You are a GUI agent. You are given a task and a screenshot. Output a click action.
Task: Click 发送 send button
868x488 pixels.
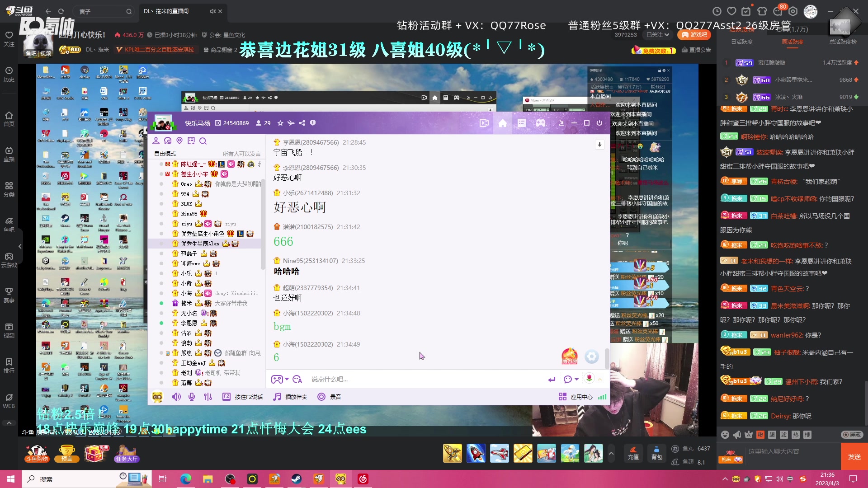point(854,457)
